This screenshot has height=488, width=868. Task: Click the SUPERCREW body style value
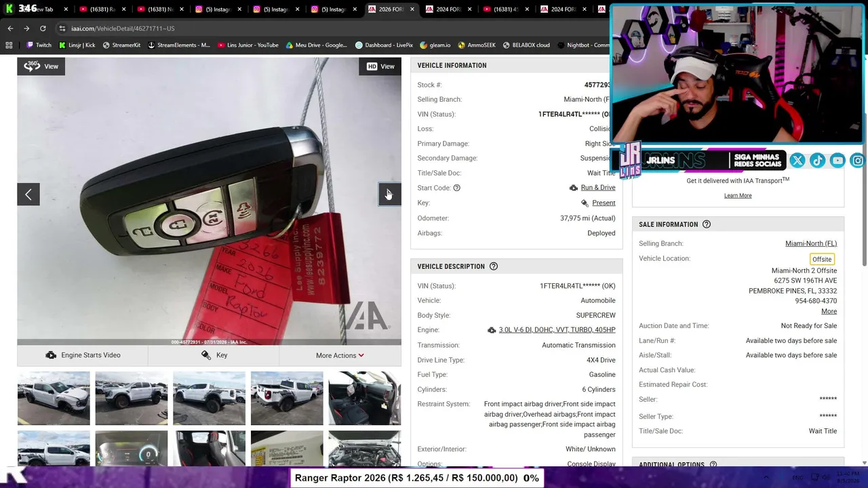596,315
